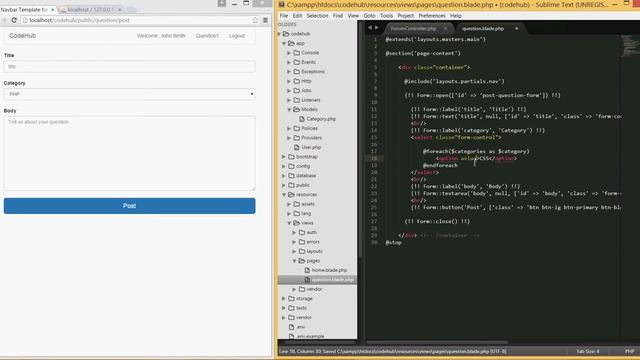640x360 pixels.
Task: Click the previous-tab left arrow in Sublime
Action: [x=370, y=28]
